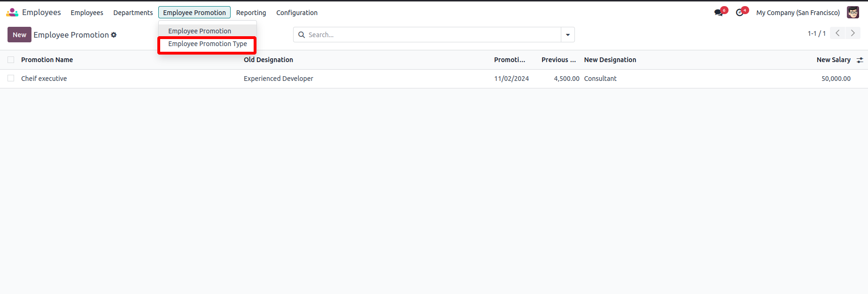Click the Employees app logo icon
Screen dimensions: 868x294
click(x=12, y=13)
